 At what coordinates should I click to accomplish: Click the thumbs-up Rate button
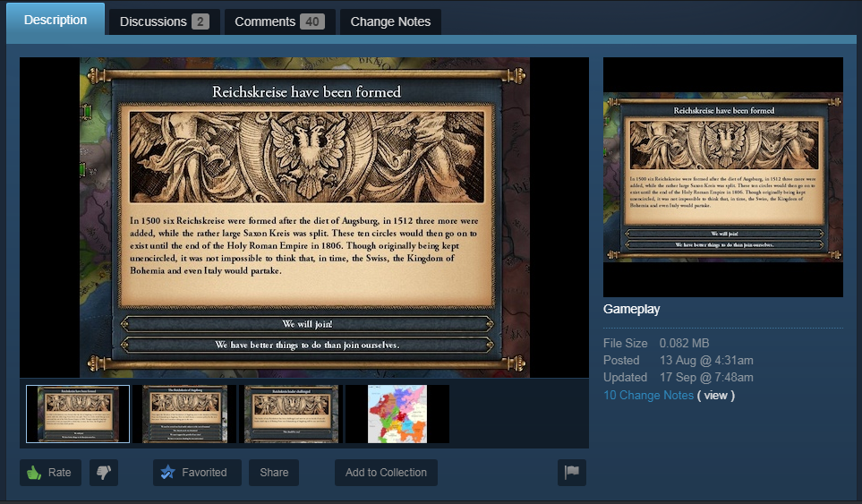[51, 473]
